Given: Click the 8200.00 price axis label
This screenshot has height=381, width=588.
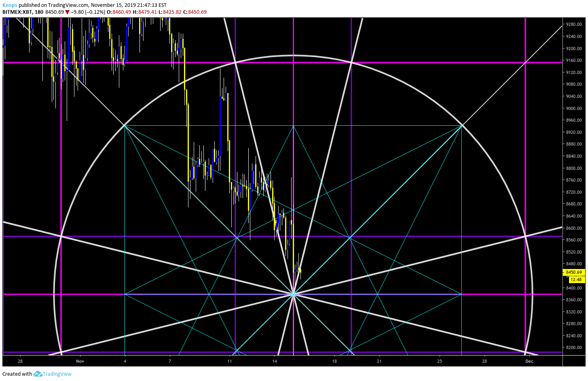Looking at the screenshot, I should 574,347.
